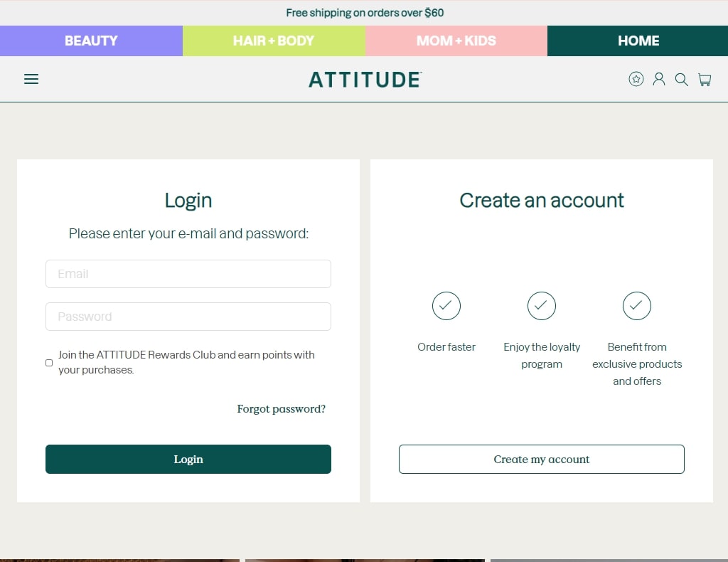Click the Enjoy the loyalty program text
Screen dimensions: 728x562
(x=541, y=355)
